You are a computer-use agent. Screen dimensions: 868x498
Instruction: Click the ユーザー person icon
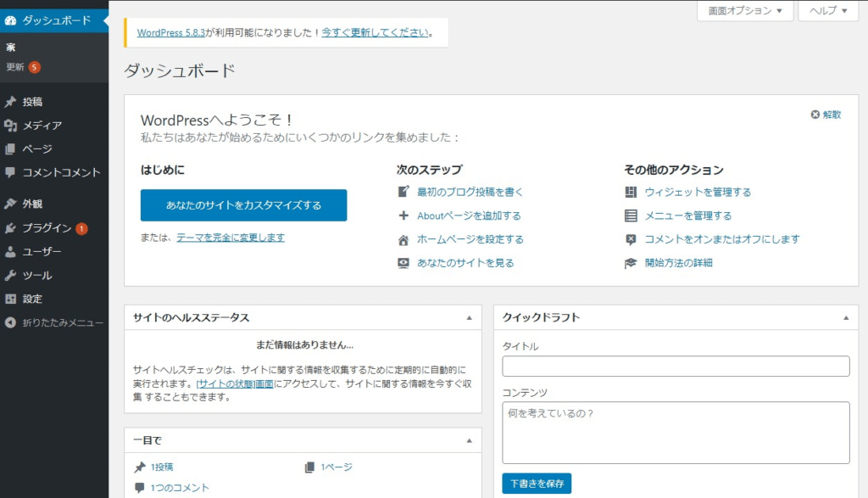10,252
